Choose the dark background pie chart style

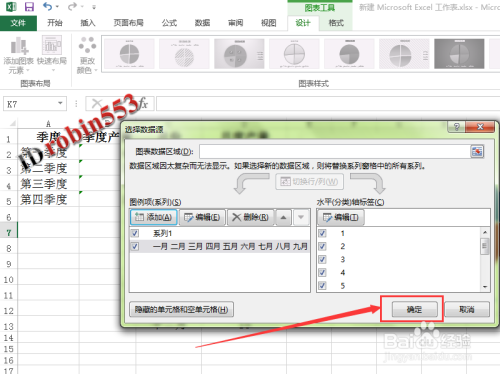tap(459, 54)
